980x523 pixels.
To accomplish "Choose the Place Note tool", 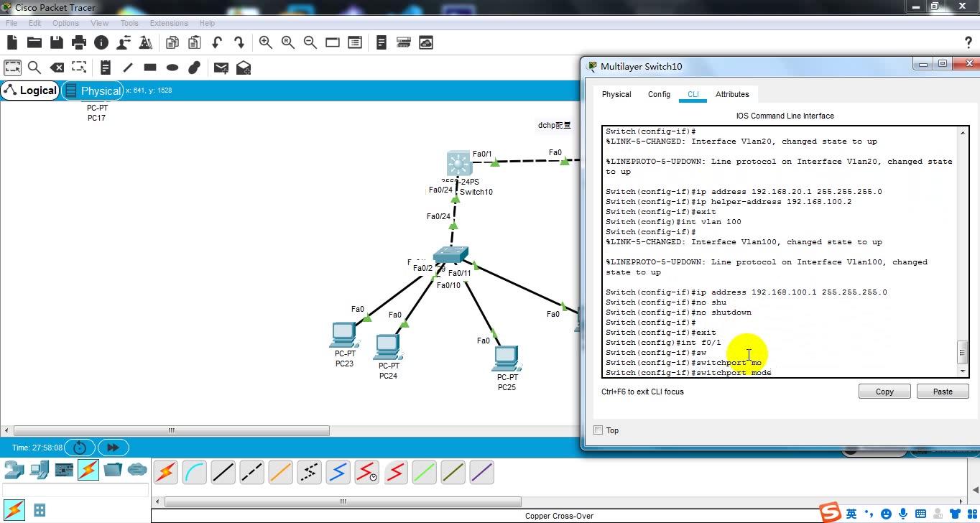I will click(x=105, y=68).
